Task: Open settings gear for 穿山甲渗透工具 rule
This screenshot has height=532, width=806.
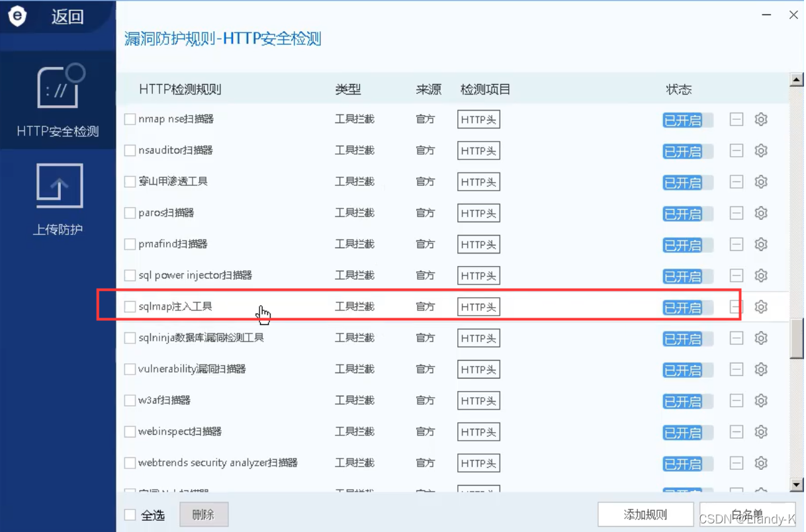Action: click(x=761, y=182)
